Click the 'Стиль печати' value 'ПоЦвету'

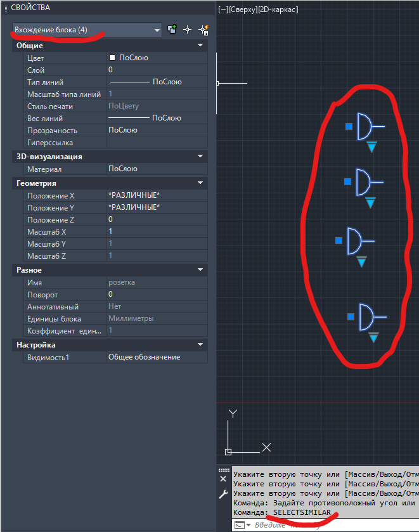point(157,106)
